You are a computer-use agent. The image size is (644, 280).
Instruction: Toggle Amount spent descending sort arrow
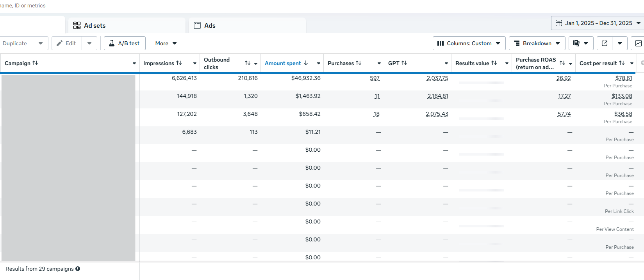(x=306, y=63)
